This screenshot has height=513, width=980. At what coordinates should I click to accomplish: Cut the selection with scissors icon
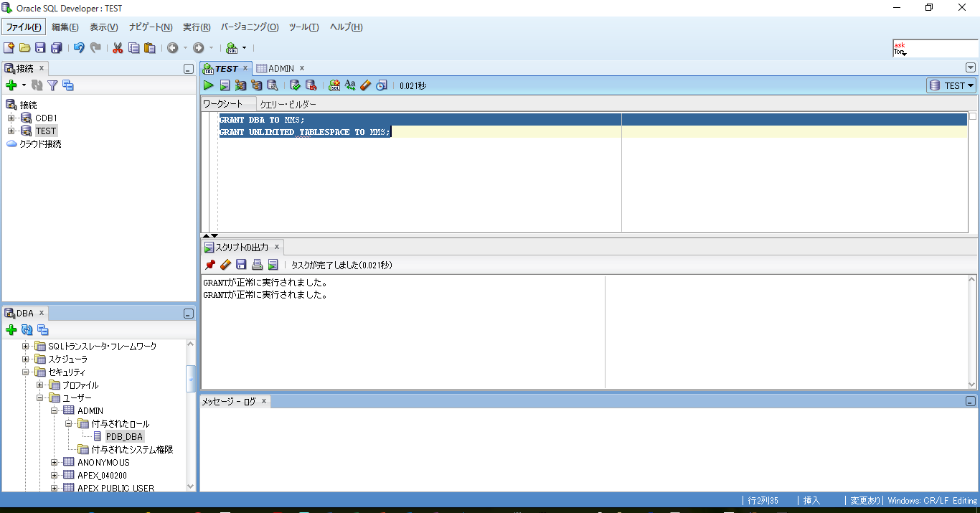click(118, 48)
